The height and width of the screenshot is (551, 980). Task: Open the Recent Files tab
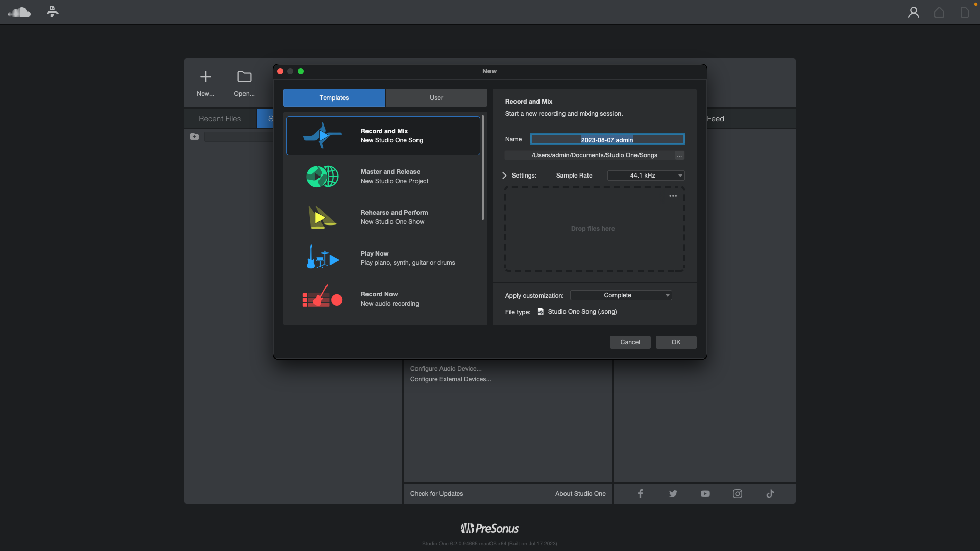(219, 119)
